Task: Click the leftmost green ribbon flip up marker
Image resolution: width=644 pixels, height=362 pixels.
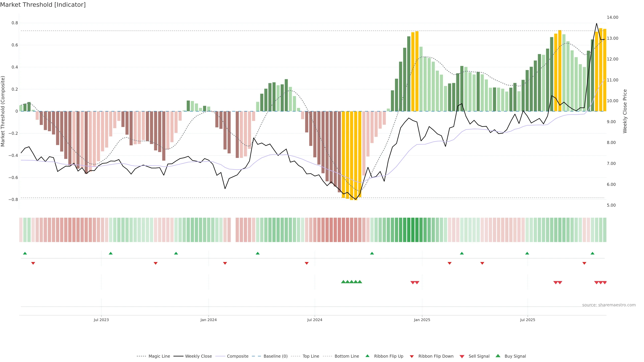Action: pos(25,253)
